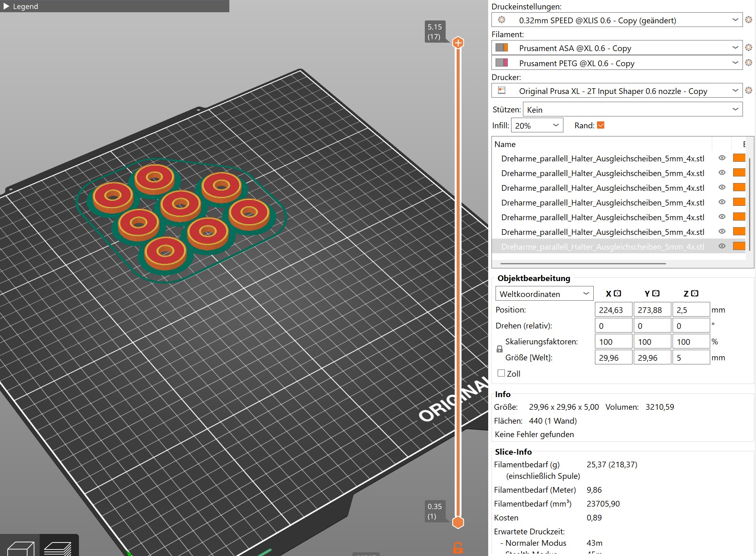Switch to the 3D editor view cube icon
The width and height of the screenshot is (756, 556).
[20, 547]
